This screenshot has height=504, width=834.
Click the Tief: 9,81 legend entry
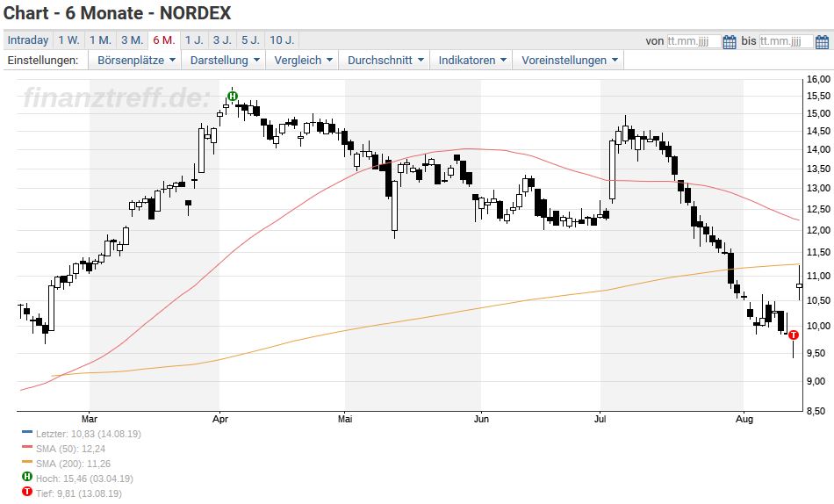pos(79,493)
